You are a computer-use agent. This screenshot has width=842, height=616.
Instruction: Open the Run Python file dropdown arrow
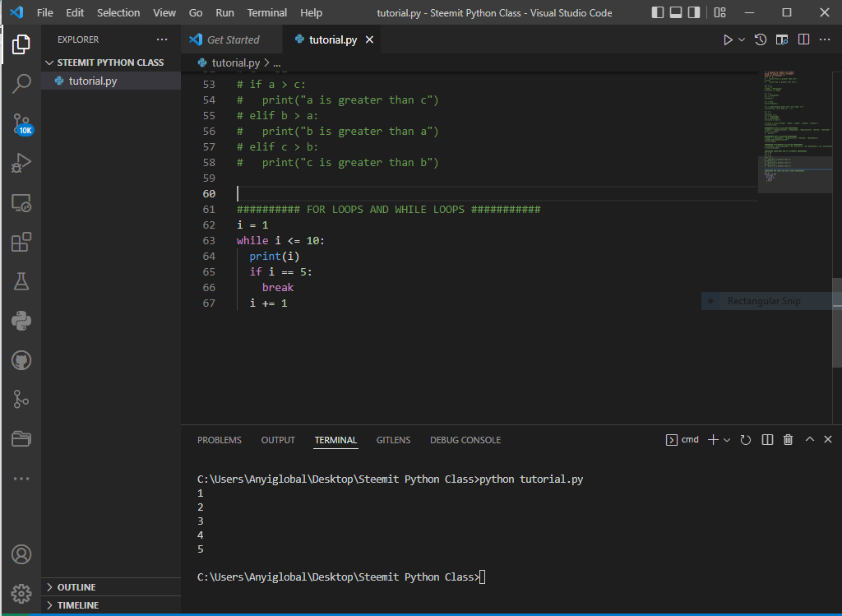742,39
